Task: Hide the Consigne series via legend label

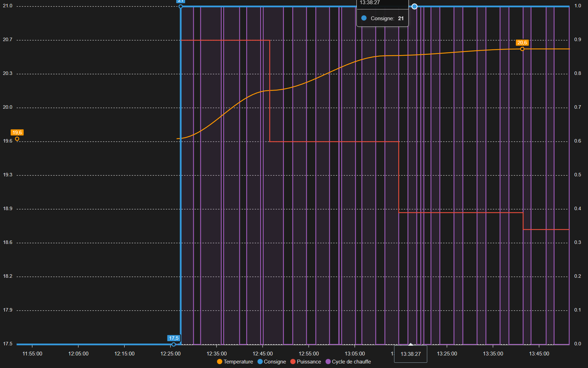Action: (275, 362)
